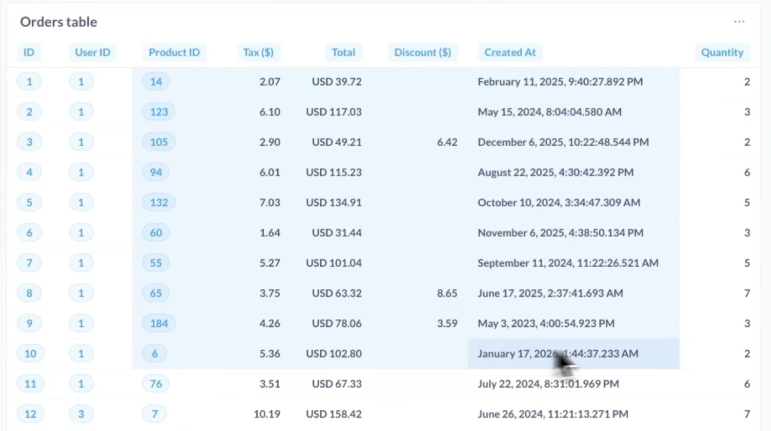771x431 pixels.
Task: Sort by the User ID column header
Action: pyautogui.click(x=92, y=52)
